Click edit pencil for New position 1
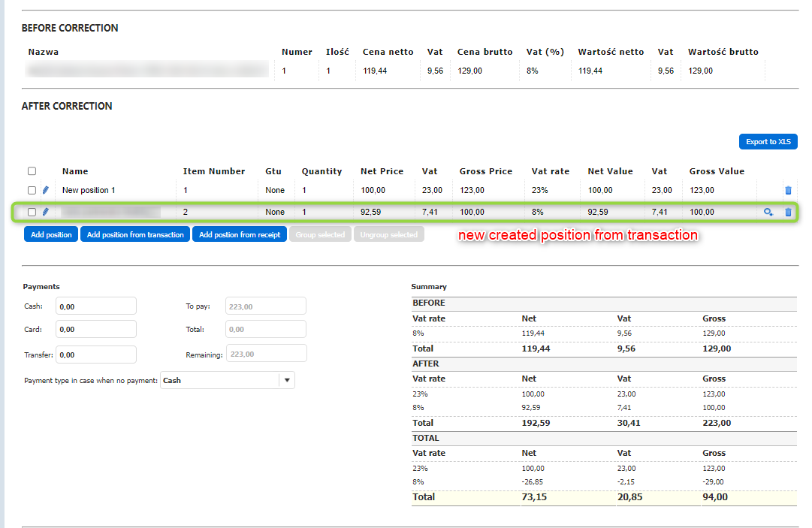Screen dimensions: 812x528 coord(45,191)
